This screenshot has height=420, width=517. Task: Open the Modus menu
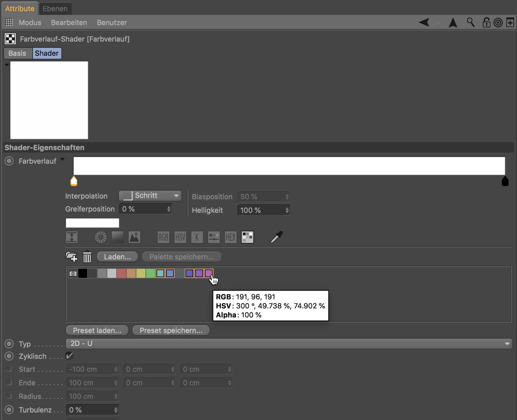pos(30,23)
